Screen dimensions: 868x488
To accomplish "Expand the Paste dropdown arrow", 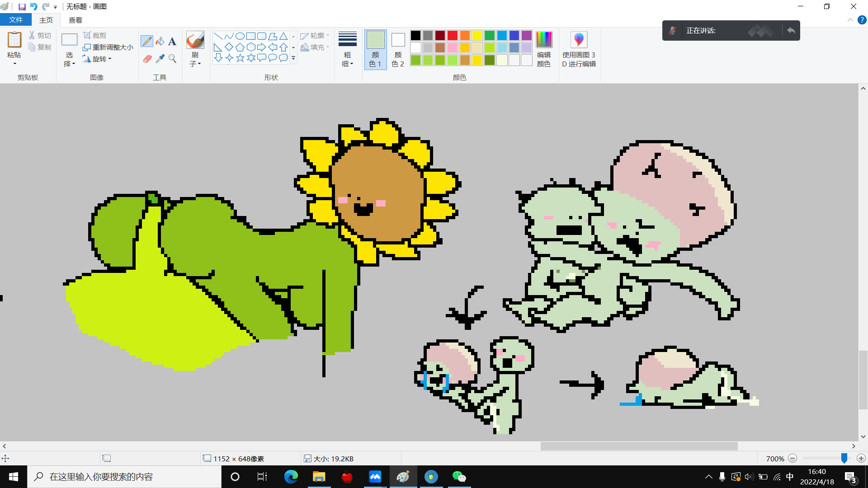I will [14, 64].
